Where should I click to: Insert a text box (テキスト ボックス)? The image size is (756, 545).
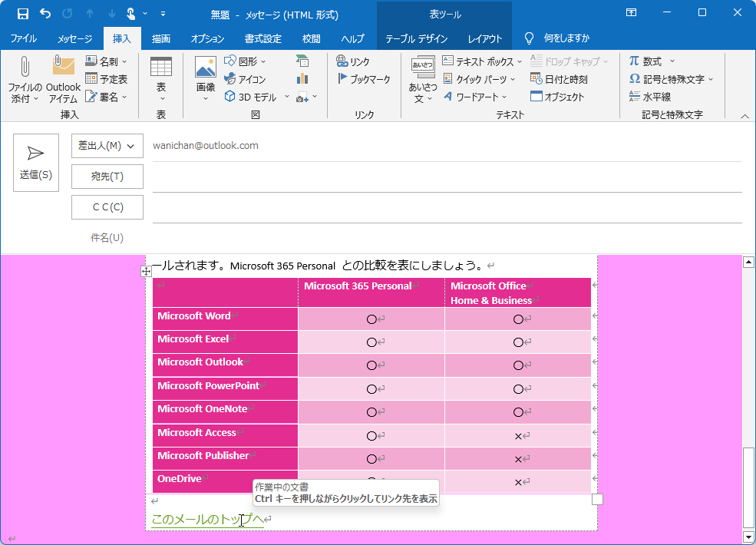point(482,61)
